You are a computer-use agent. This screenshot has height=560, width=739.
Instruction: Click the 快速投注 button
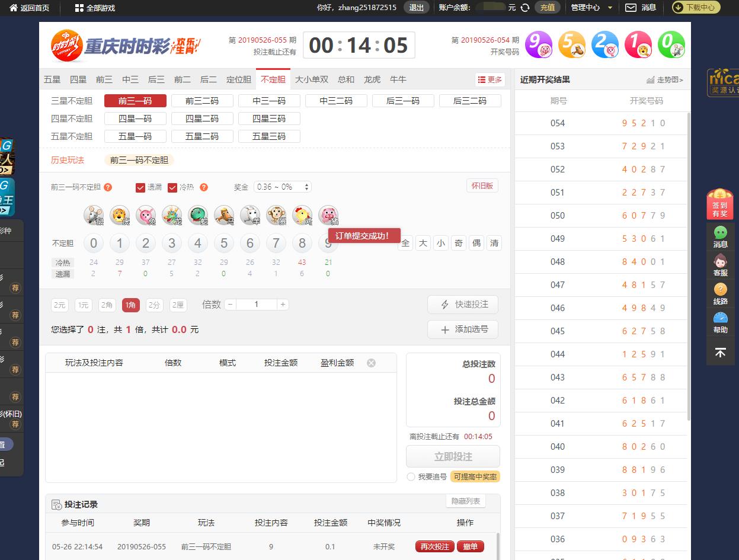tap(463, 305)
